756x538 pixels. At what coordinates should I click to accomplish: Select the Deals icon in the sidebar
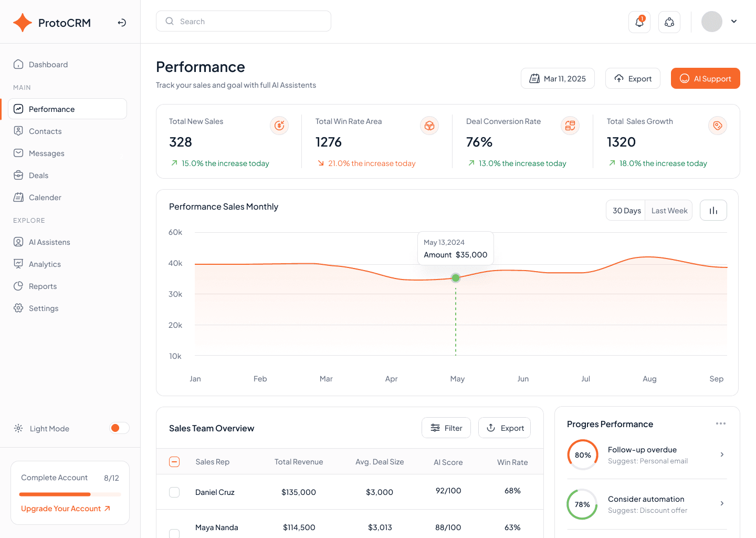tap(18, 175)
